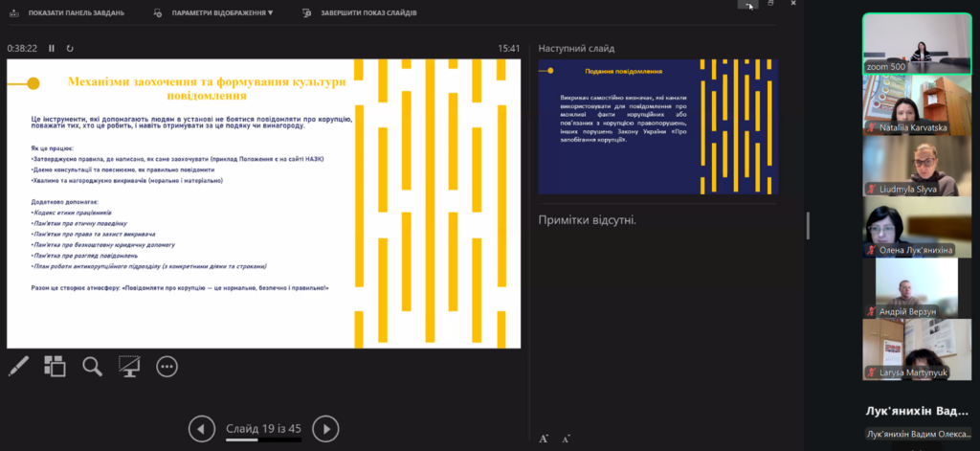Toggle black screen for the slide show

tap(129, 366)
